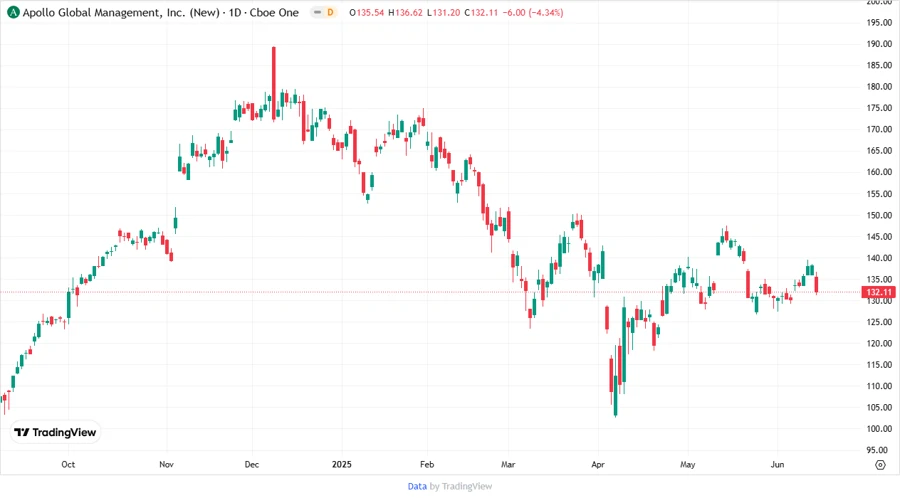Image resolution: width=900 pixels, height=498 pixels.
Task: Click the 'by TradingView' attribution text
Action: [461, 486]
